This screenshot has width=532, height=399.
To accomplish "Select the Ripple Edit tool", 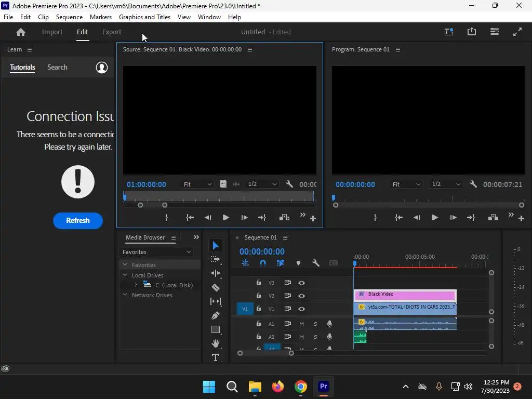I will click(x=216, y=273).
